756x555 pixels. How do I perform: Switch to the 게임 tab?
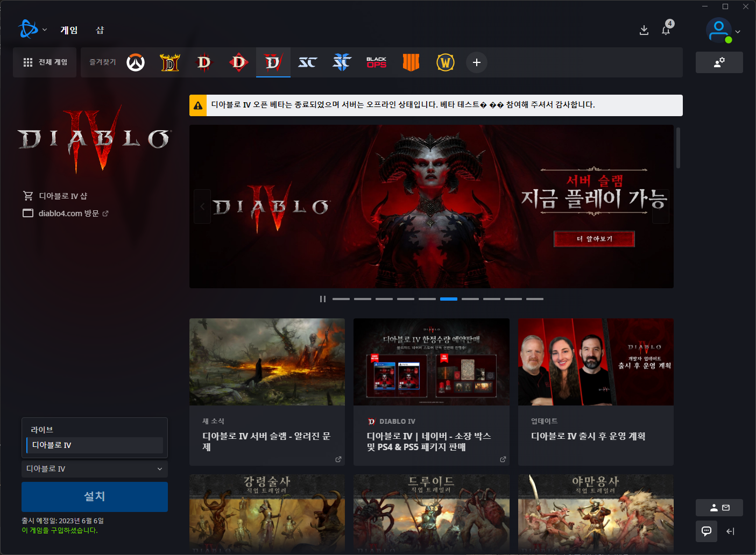coord(69,30)
